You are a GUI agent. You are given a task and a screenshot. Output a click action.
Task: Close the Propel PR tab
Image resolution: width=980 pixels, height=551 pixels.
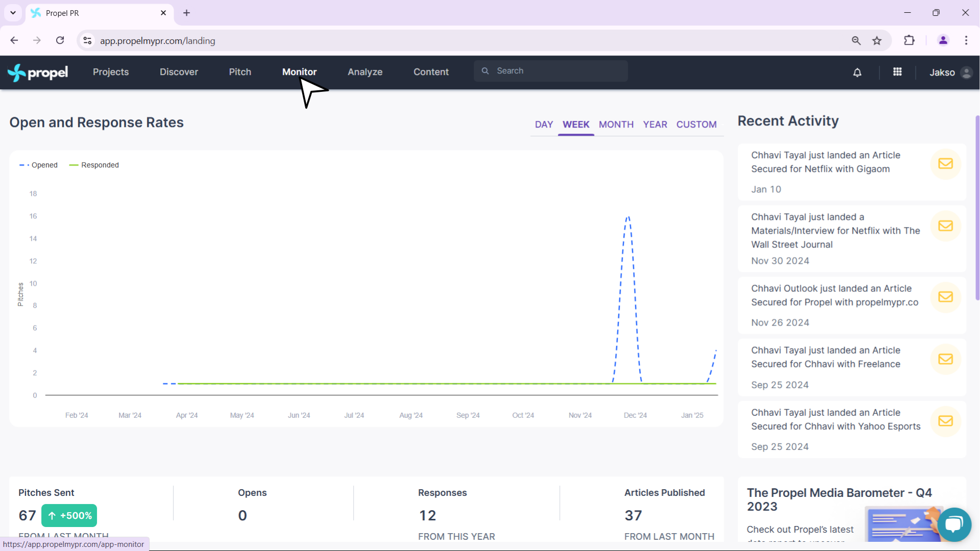pyautogui.click(x=163, y=13)
